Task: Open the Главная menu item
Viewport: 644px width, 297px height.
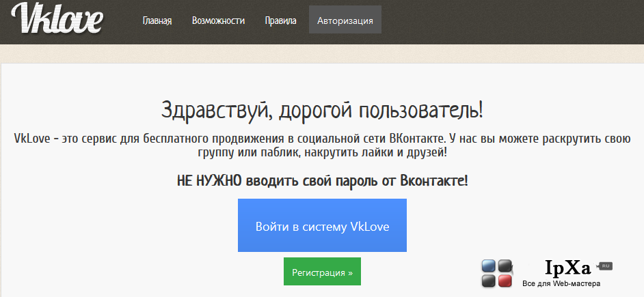Action: click(157, 20)
